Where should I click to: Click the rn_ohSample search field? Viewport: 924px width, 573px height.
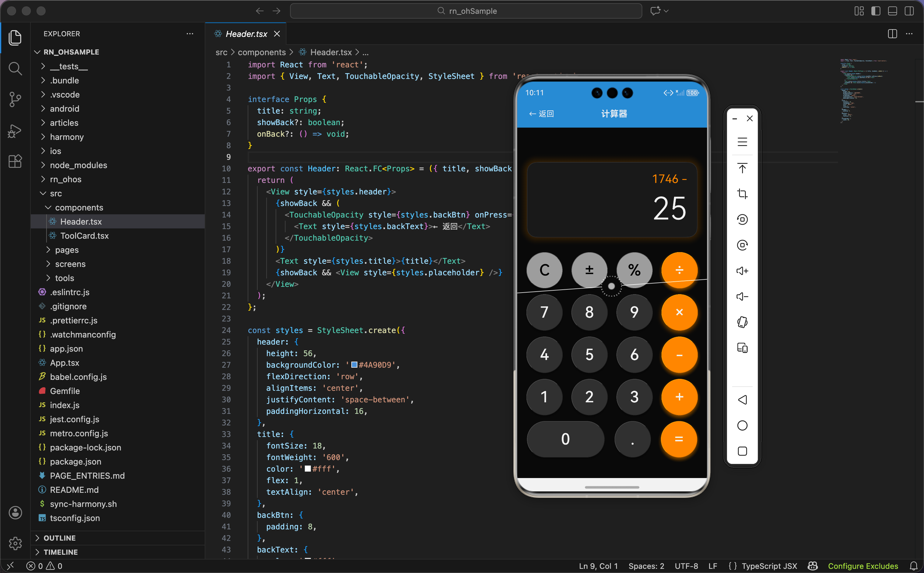[466, 11]
